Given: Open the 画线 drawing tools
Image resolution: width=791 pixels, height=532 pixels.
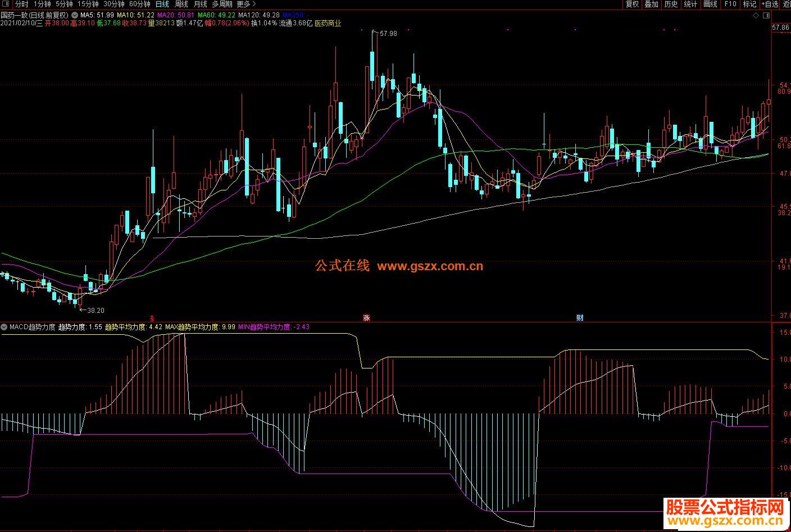Looking at the screenshot, I should point(711,4).
